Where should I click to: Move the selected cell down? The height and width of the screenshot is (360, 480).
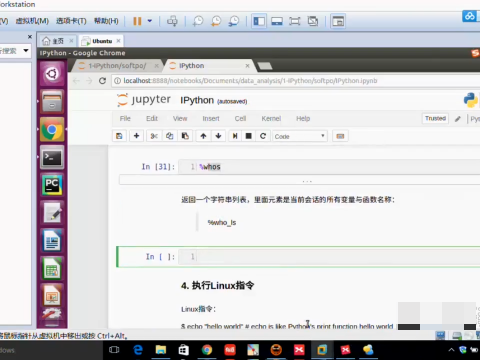(x=218, y=136)
